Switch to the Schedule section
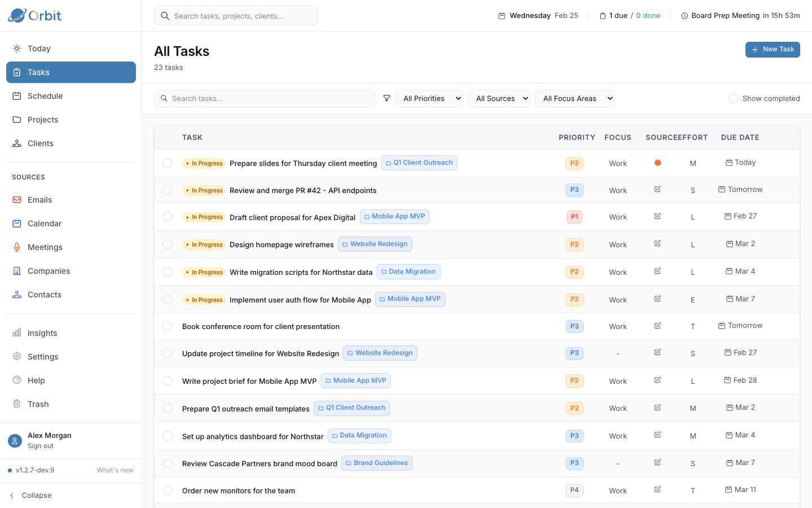The width and height of the screenshot is (812, 508). click(45, 95)
